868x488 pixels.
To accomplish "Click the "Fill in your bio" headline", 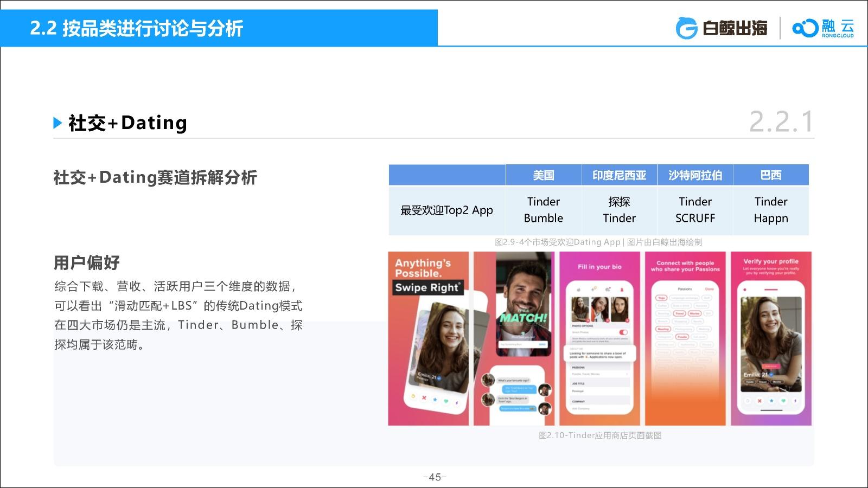I will (x=599, y=267).
